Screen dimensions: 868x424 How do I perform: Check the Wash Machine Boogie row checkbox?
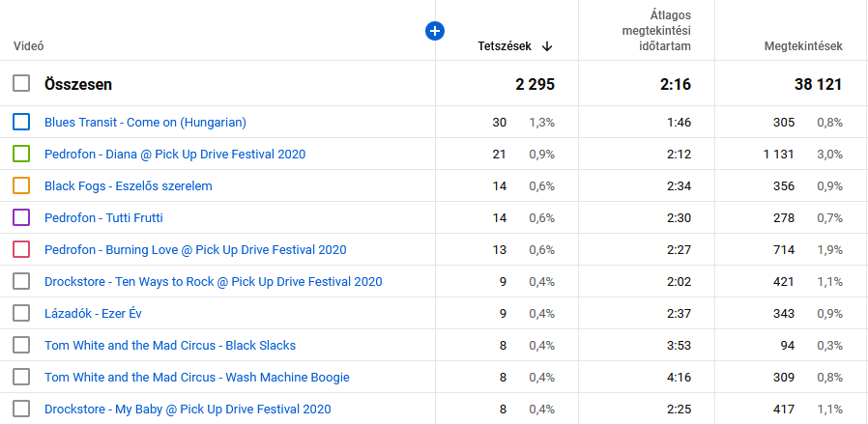21,377
